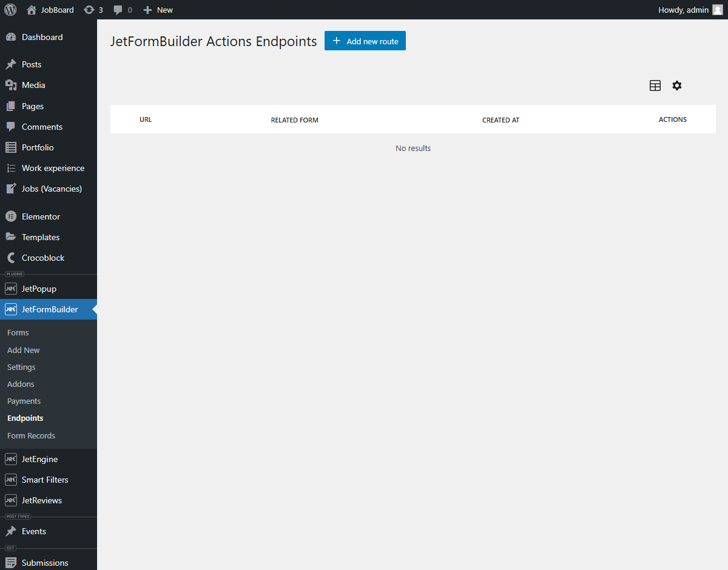Click the JetReviews plugin icon
728x570 pixels.
click(11, 500)
